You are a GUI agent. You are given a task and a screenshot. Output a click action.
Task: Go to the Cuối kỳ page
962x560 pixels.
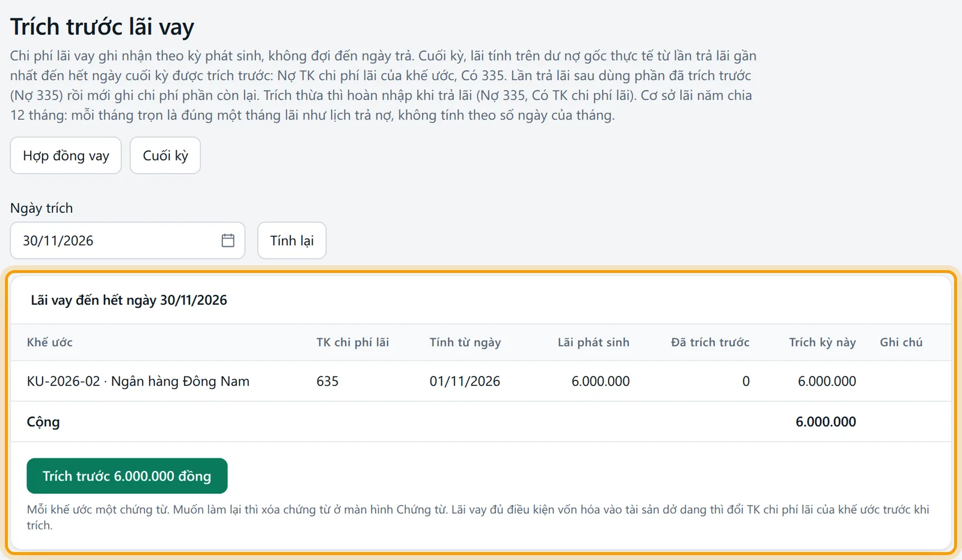165,156
